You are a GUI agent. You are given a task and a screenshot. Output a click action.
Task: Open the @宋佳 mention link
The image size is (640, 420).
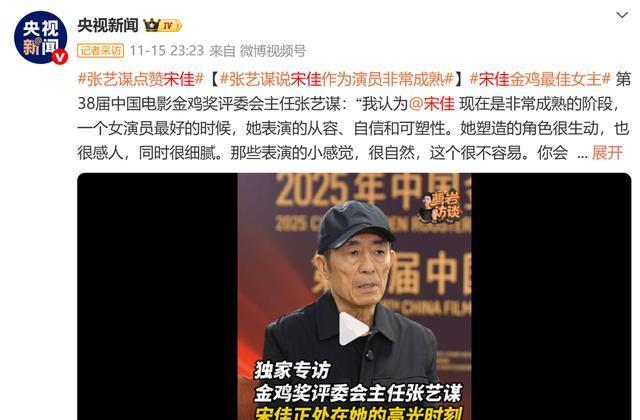pos(431,104)
